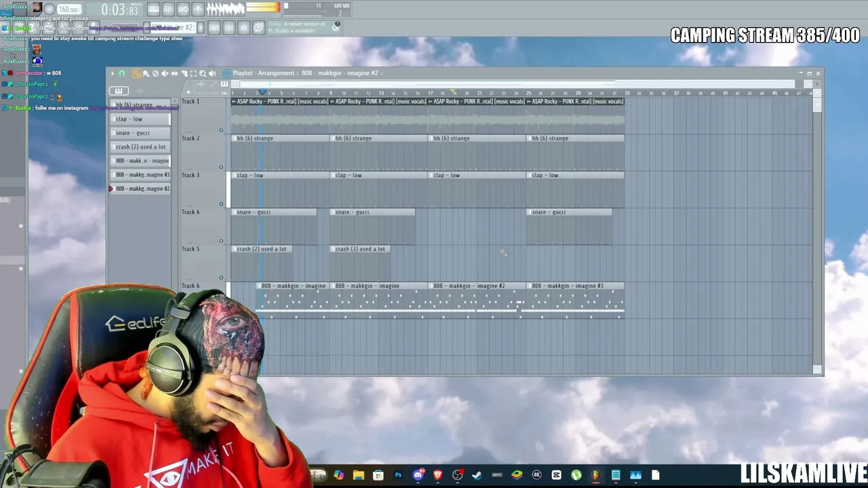Toggle the Shift typing key button
This screenshot has height=488, width=868.
[x=214, y=28]
